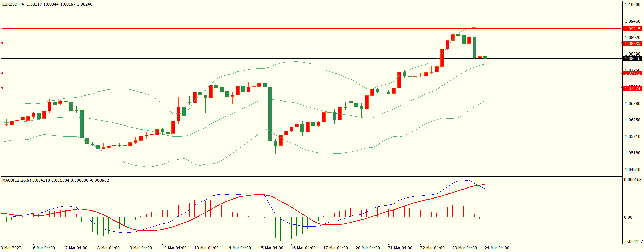Click the 17 Mar 04:00 time label

[335, 248]
